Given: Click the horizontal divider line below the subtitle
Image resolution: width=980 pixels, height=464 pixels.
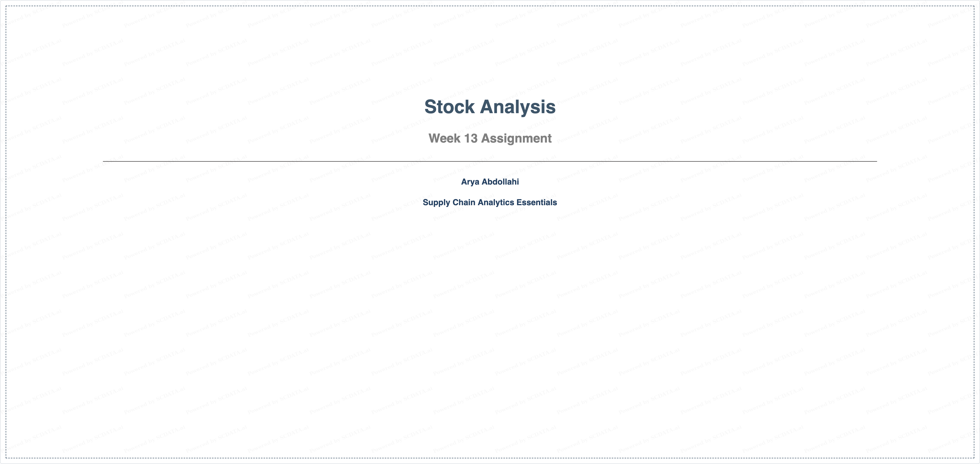Looking at the screenshot, I should click(490, 161).
